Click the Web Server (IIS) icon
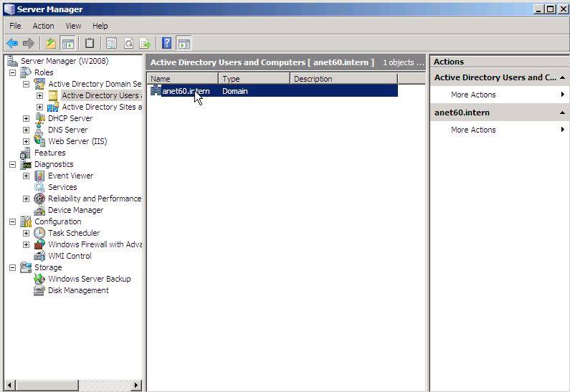570x392 pixels. coord(39,141)
